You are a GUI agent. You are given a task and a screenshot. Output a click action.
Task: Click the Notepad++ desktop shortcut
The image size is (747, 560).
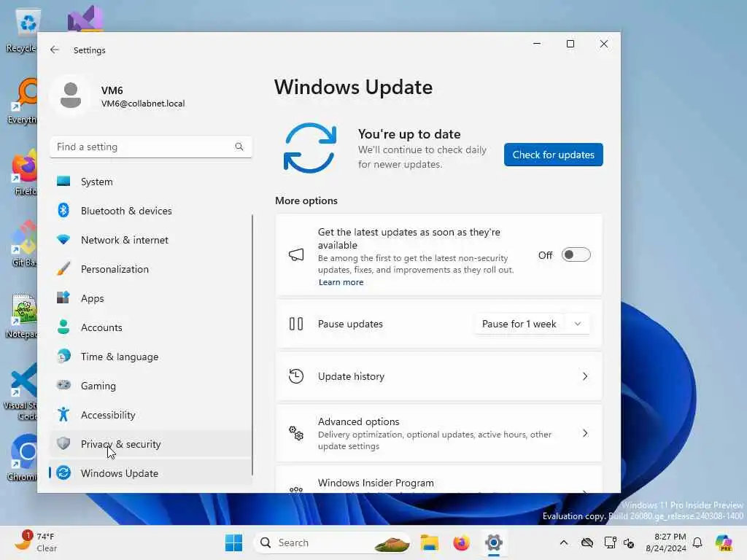pos(22,315)
